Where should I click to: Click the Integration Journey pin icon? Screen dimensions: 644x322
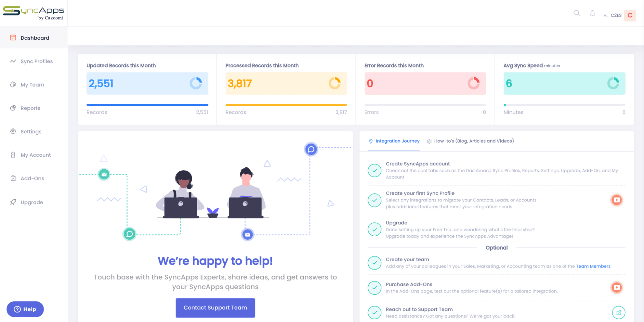[371, 141]
